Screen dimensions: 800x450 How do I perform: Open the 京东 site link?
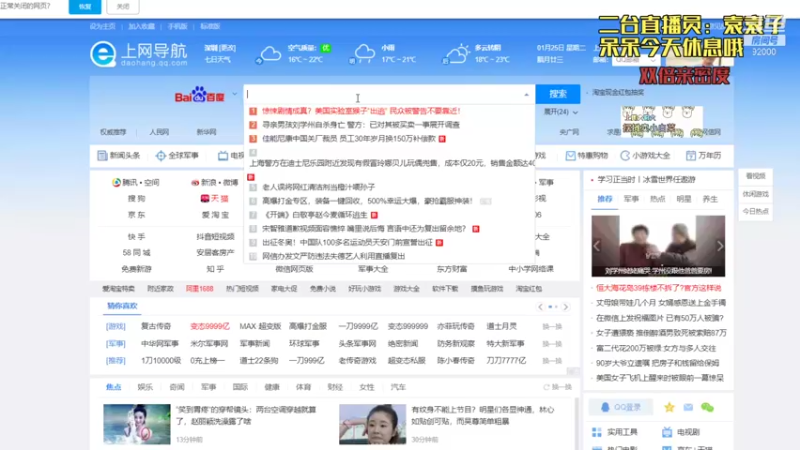pos(136,215)
